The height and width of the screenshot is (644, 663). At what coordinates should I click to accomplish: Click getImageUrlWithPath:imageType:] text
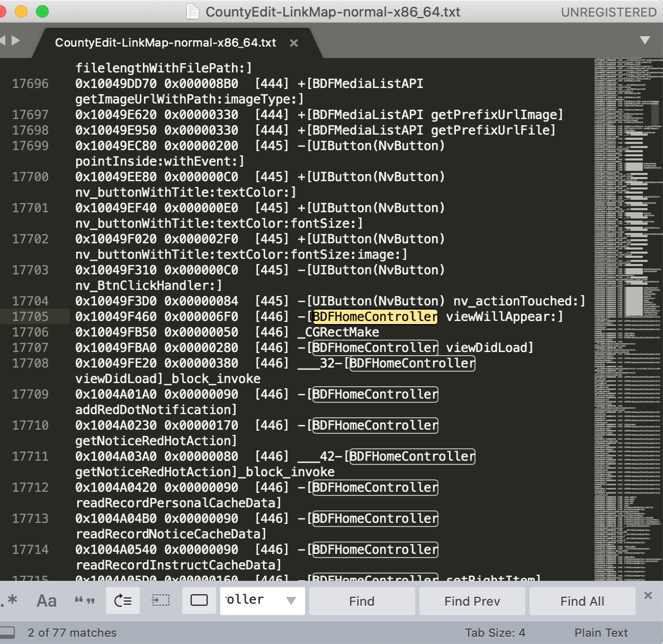tap(190, 99)
